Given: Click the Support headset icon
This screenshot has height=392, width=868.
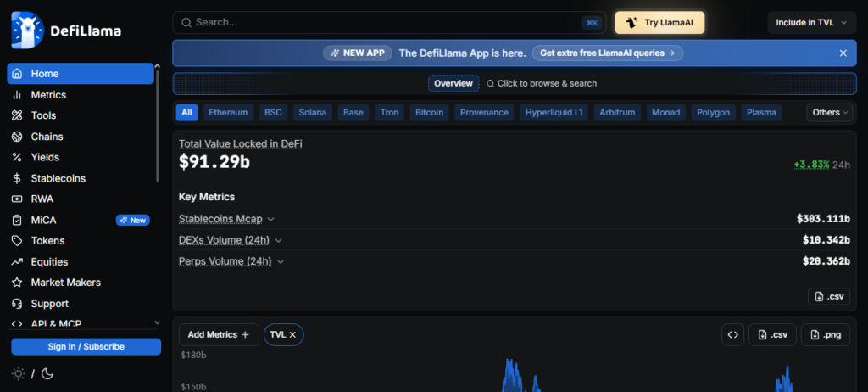Looking at the screenshot, I should pos(17,304).
